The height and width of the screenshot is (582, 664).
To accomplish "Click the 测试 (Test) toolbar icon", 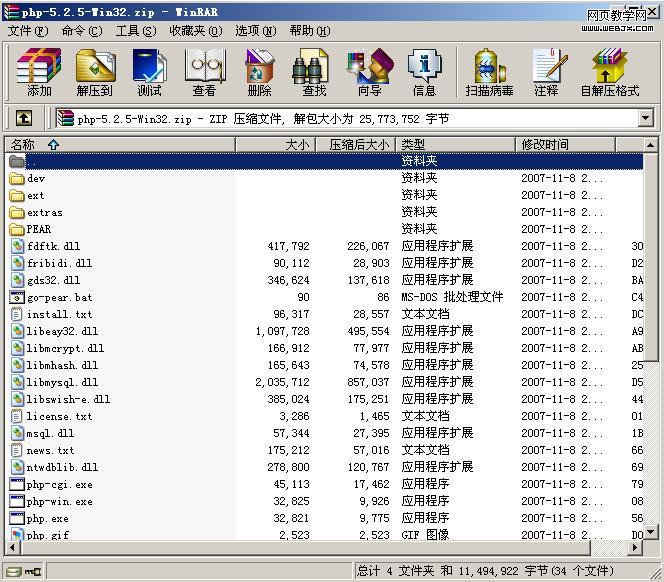I will 149,72.
